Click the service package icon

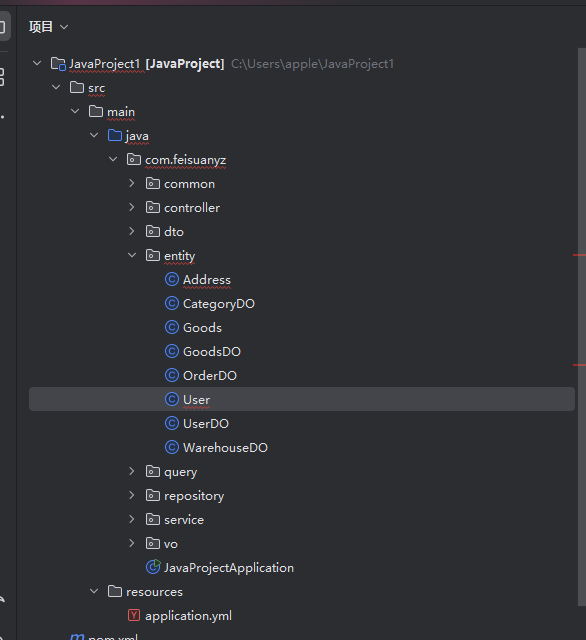[x=153, y=520]
